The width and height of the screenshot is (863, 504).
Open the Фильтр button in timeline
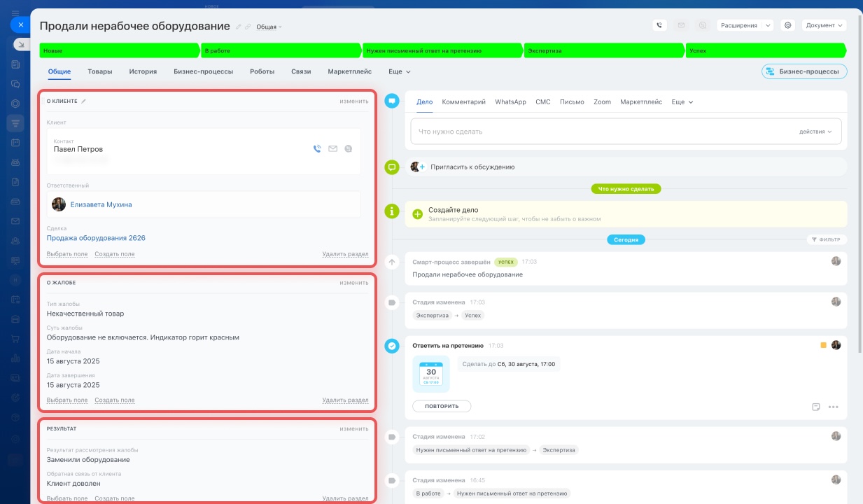[827, 239]
